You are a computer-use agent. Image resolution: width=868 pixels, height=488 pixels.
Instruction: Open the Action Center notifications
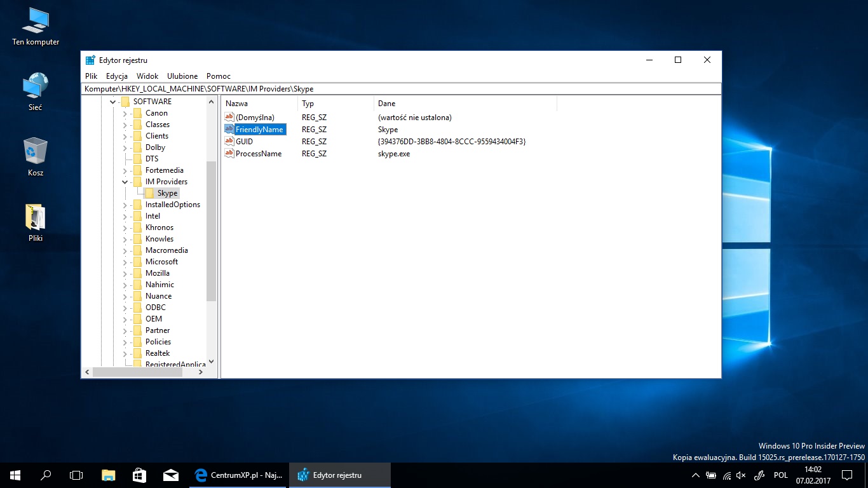847,475
